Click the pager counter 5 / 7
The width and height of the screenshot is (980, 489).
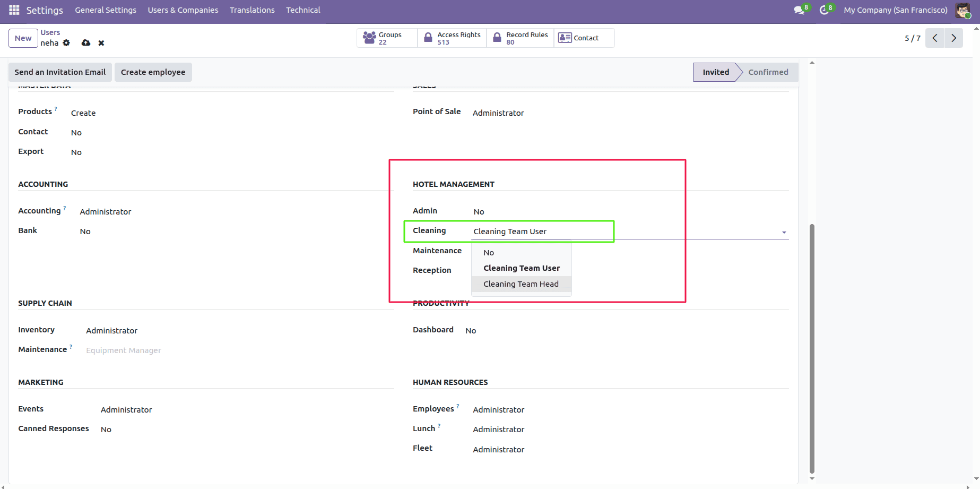[913, 38]
